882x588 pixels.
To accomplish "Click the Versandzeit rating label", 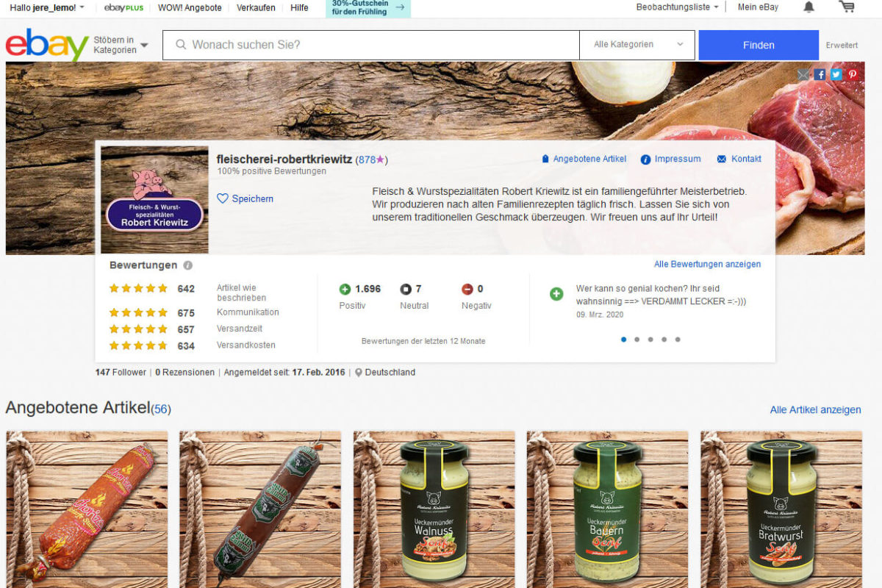I will coord(240,329).
